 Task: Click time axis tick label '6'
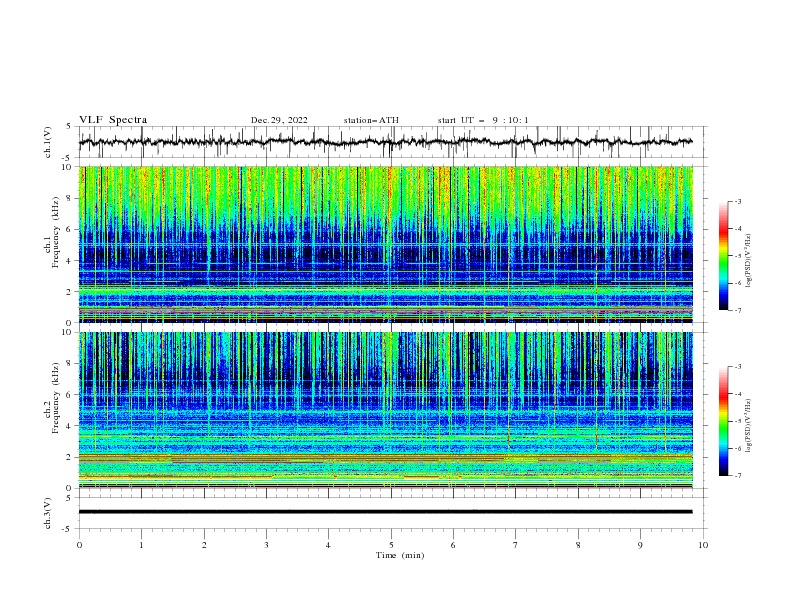[453, 545]
